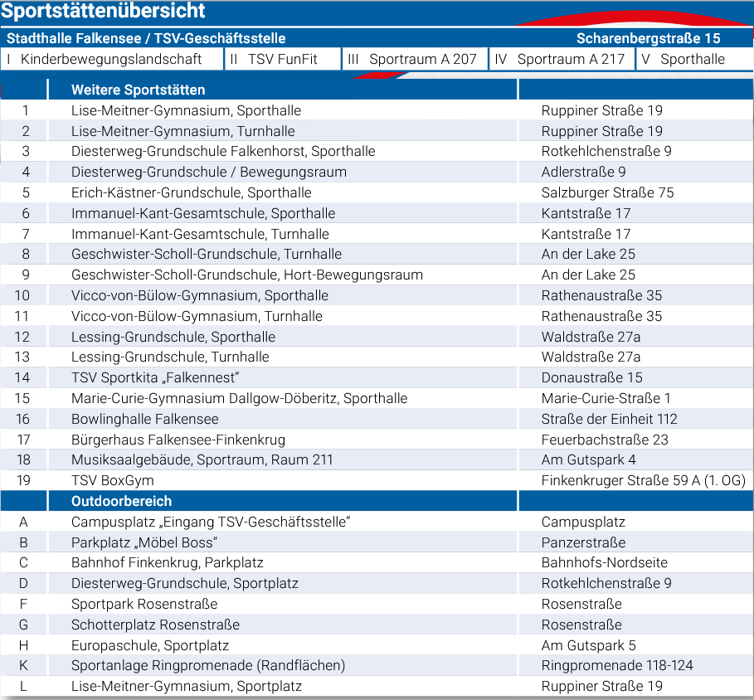
Task: Select 'Stadthalle Falkensee / TSV-Geschäftsstelle' header
Action: [x=146, y=38]
